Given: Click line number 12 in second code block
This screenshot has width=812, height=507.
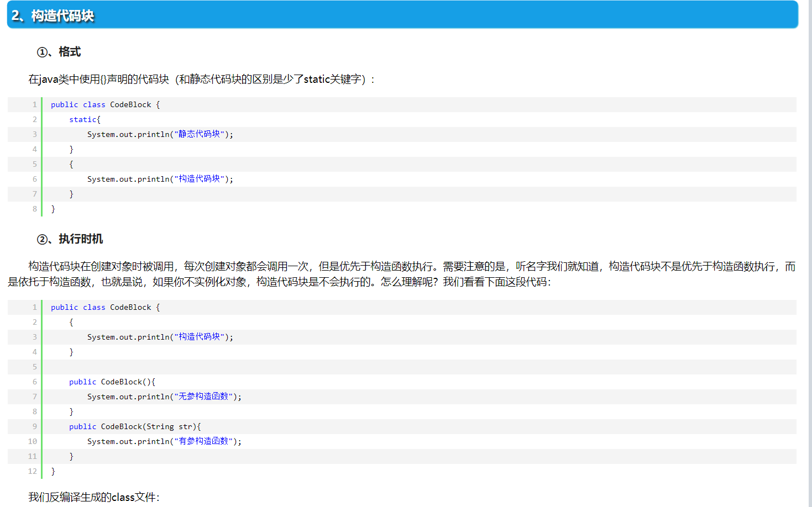Looking at the screenshot, I should click(33, 471).
